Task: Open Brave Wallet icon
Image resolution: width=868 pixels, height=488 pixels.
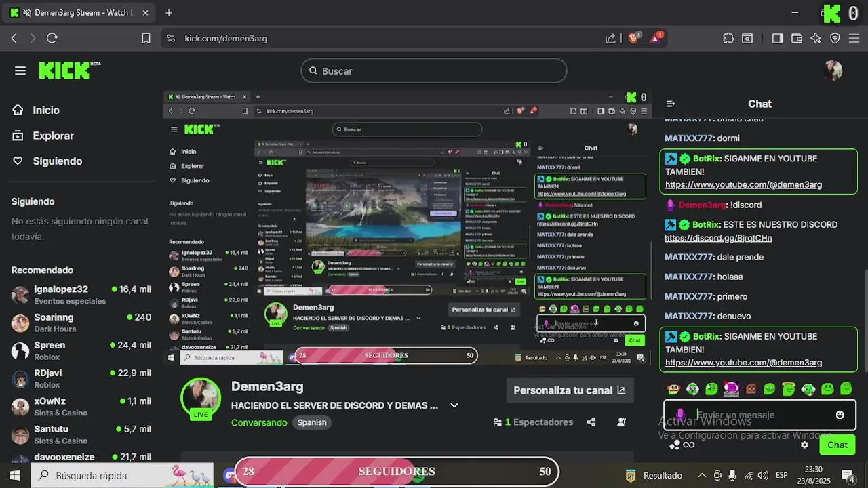Action: tap(797, 38)
